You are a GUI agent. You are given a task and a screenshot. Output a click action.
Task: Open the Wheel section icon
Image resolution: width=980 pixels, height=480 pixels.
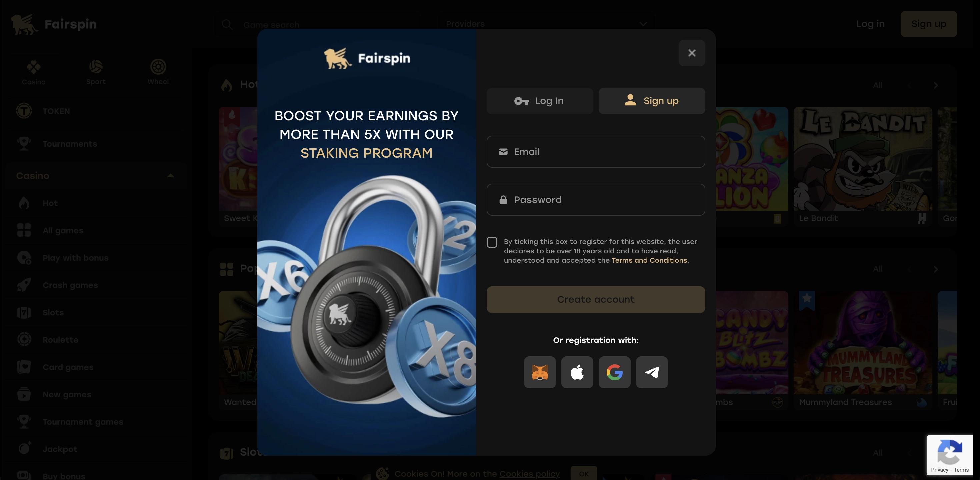tap(158, 67)
